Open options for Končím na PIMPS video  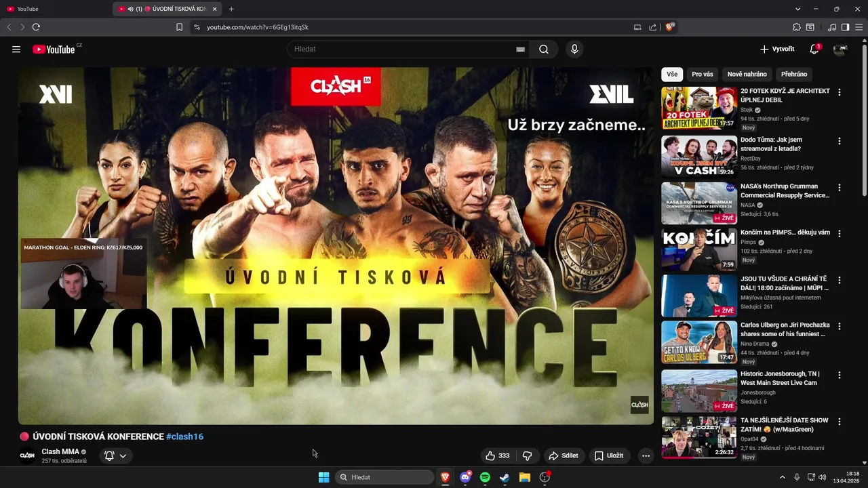point(840,233)
